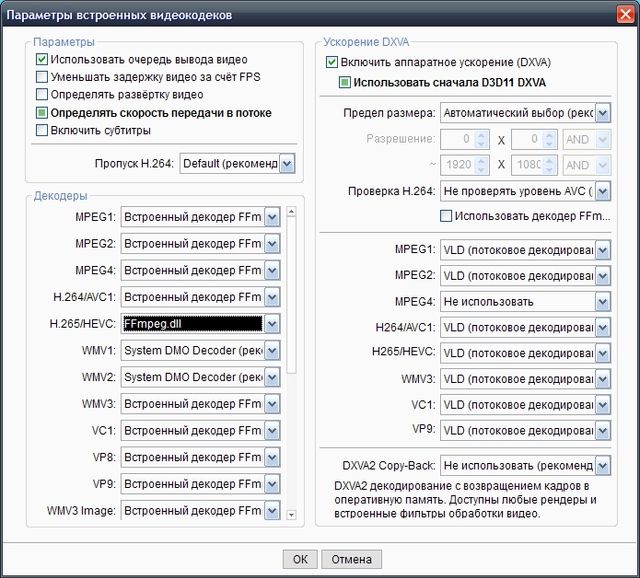
Task: Click the OK button
Action: pos(300,559)
